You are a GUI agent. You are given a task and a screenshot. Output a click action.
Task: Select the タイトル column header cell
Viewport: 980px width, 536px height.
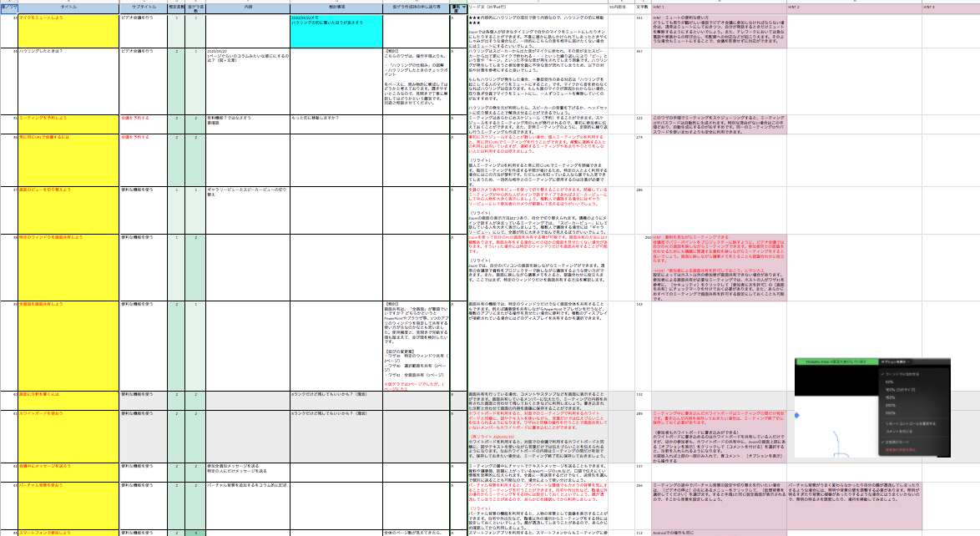pos(69,6)
